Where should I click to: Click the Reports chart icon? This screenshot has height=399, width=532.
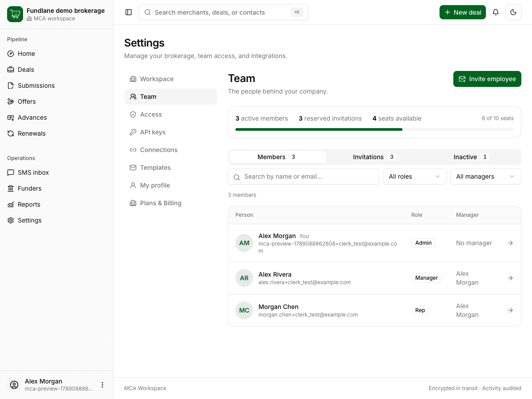[x=11, y=204]
